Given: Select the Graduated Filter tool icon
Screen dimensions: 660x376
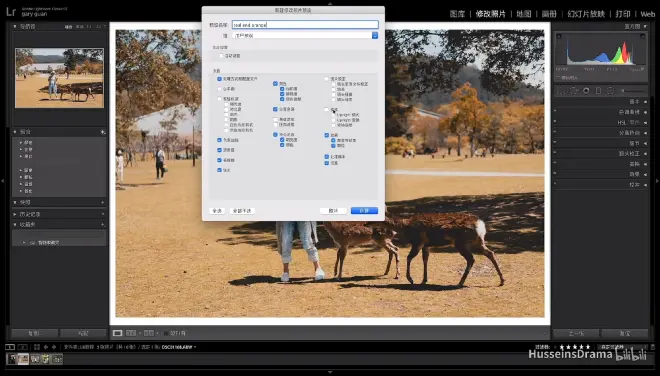Looking at the screenshot, I should [598, 91].
